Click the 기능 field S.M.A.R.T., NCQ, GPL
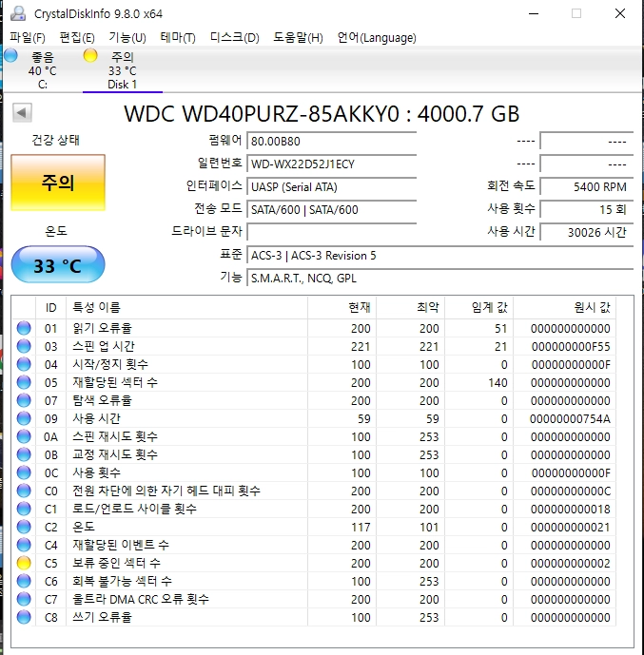This screenshot has width=644, height=655. point(440,278)
